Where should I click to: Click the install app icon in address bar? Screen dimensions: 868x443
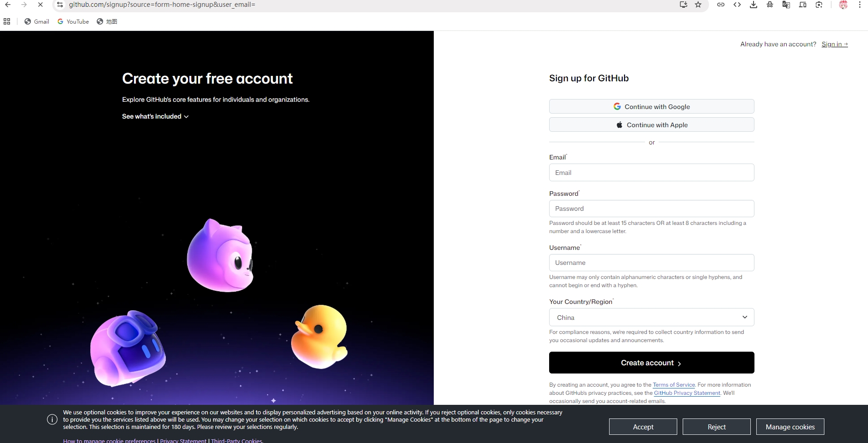[683, 5]
